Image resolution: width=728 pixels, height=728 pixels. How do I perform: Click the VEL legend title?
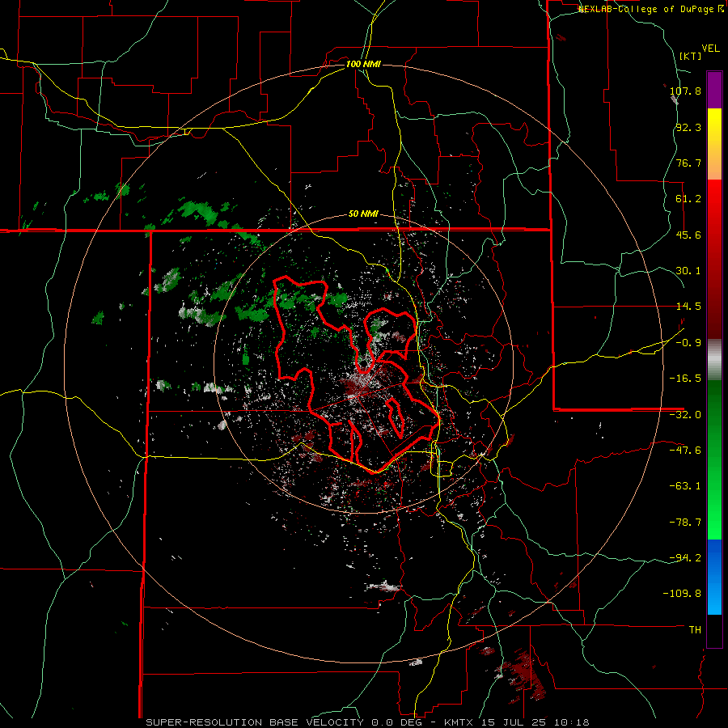[710, 49]
